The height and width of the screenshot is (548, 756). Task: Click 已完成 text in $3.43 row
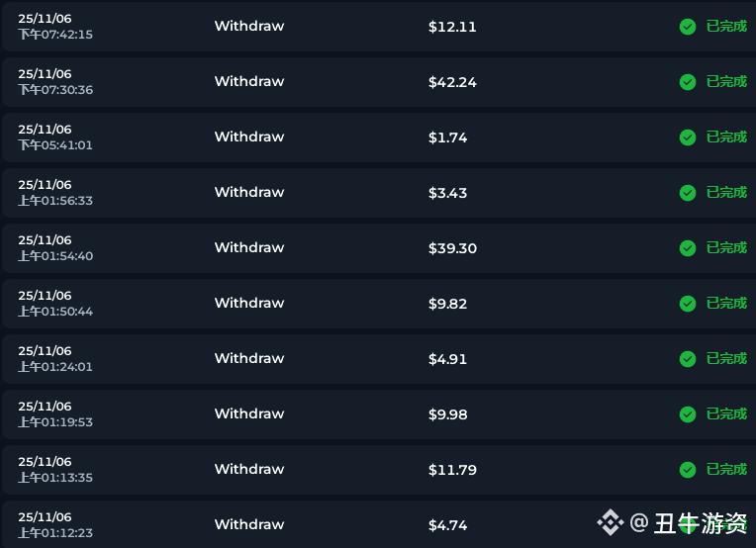(726, 193)
